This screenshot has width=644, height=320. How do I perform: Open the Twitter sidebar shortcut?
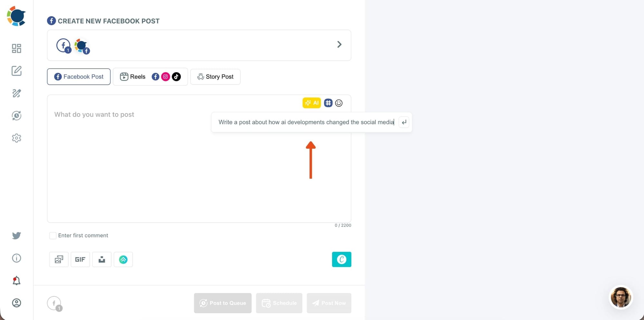tap(16, 236)
